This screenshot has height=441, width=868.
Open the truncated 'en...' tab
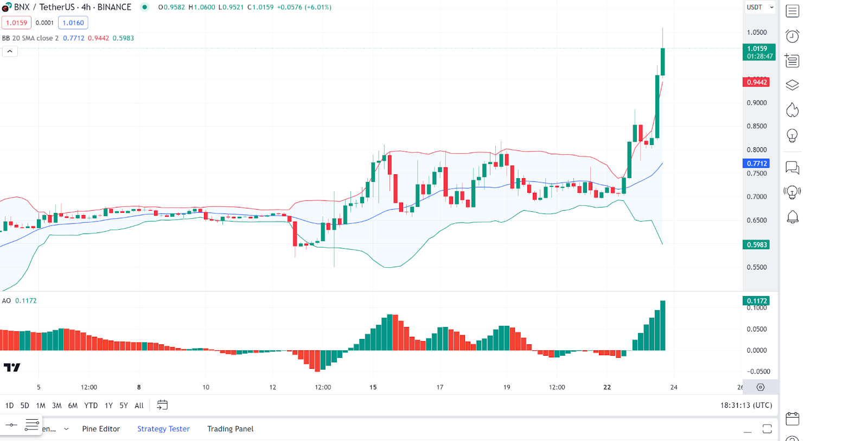pos(49,429)
